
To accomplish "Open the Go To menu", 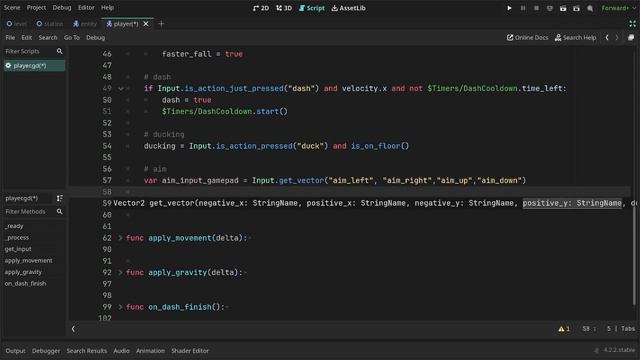I will click(72, 38).
